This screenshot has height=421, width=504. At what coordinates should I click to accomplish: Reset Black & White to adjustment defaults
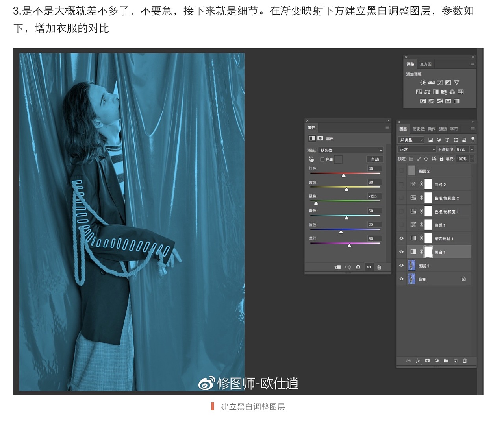pos(358,267)
